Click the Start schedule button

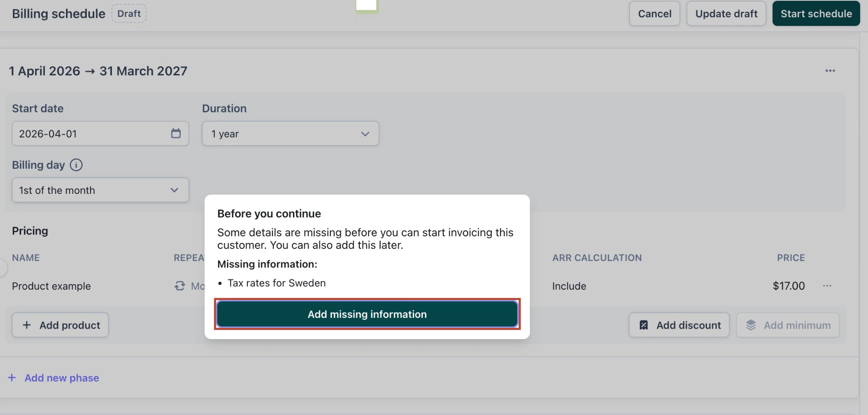point(816,13)
